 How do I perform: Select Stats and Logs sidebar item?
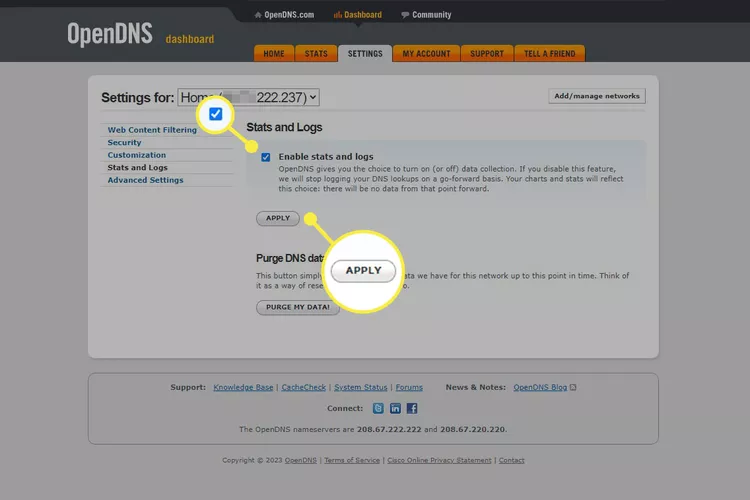pos(138,167)
